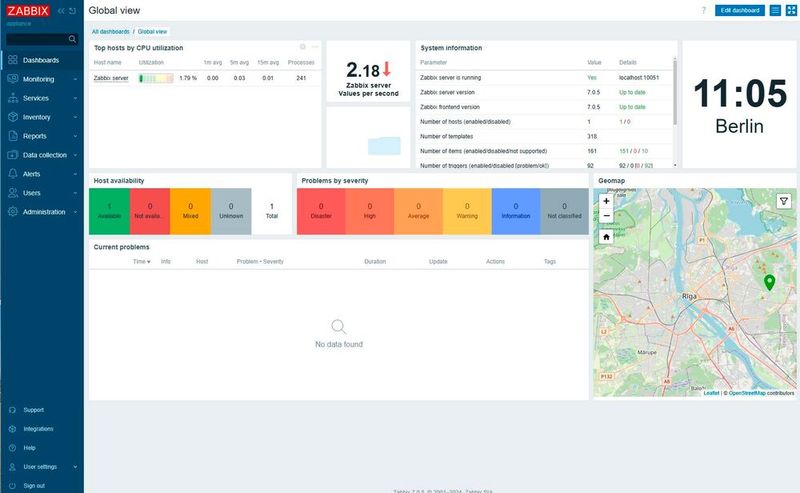Click the CPU utilization bar for Zabbix server
800x493 pixels.
pyautogui.click(x=156, y=78)
